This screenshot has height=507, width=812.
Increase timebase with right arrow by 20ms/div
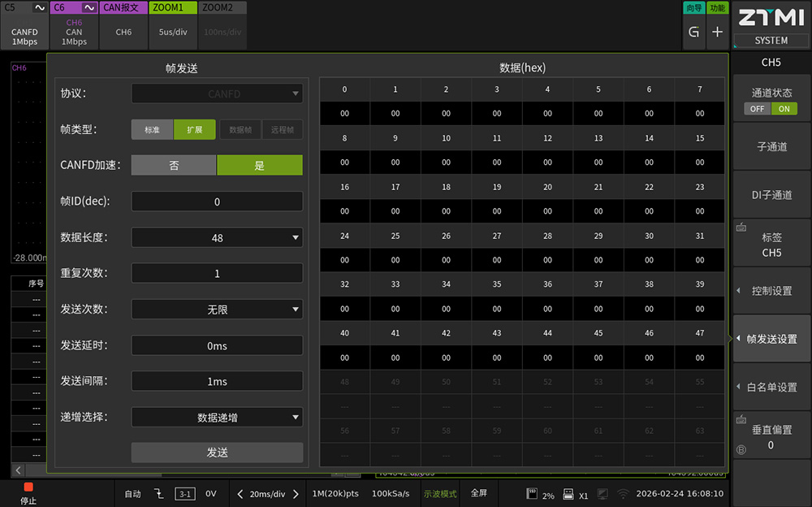(296, 494)
